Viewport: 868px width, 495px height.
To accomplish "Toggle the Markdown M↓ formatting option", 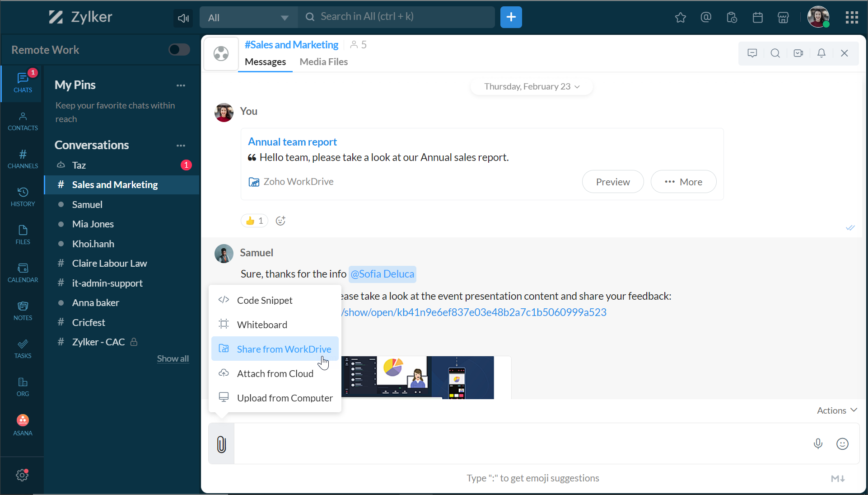I will coord(838,478).
